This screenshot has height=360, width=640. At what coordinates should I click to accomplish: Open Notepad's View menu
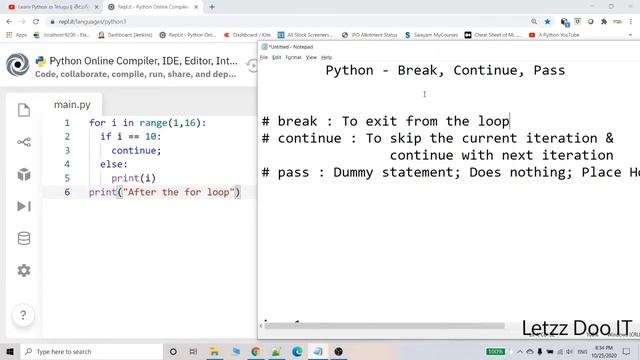coord(311,58)
